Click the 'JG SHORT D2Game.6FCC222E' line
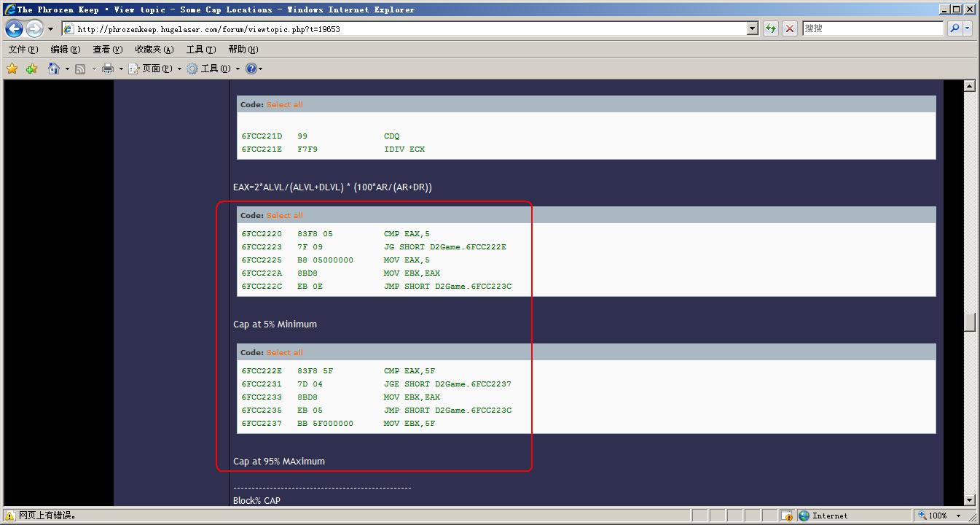This screenshot has height=525, width=980. [x=445, y=246]
